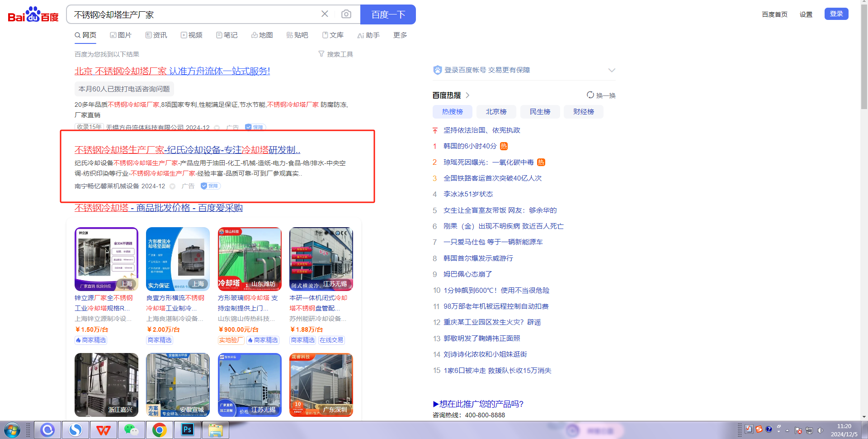Select the 北京榜 tab

coord(496,112)
